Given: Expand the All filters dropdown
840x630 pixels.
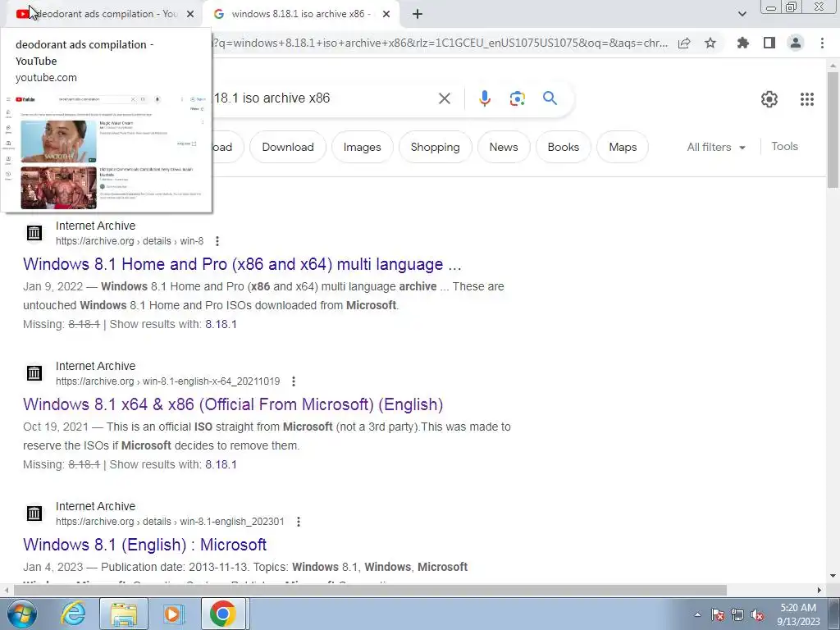Looking at the screenshot, I should point(716,147).
